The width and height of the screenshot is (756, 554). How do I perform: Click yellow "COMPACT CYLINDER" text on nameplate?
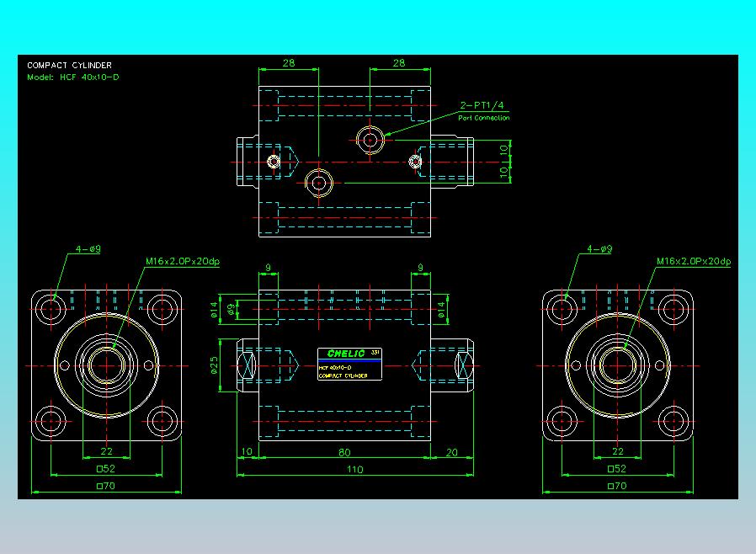(343, 376)
